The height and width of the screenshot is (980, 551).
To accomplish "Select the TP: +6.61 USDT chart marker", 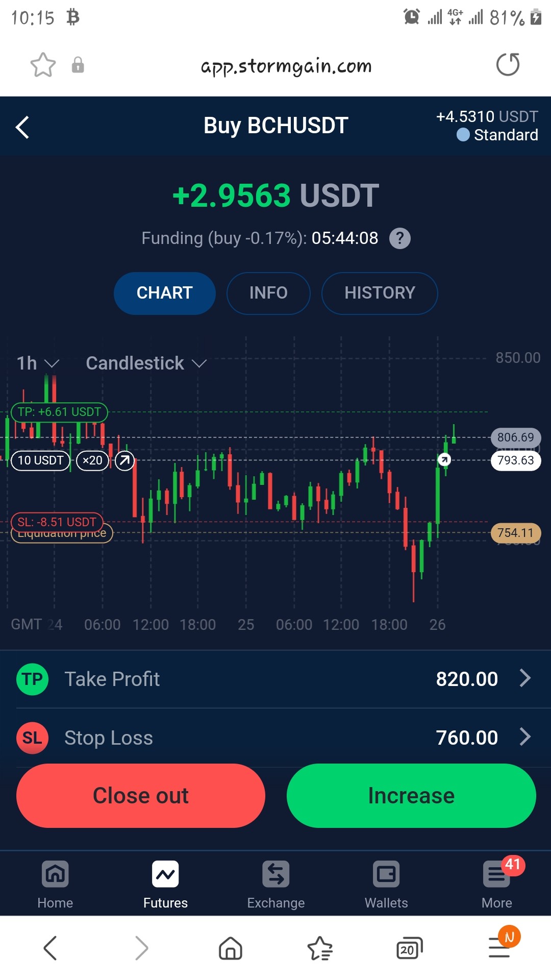I will point(59,412).
